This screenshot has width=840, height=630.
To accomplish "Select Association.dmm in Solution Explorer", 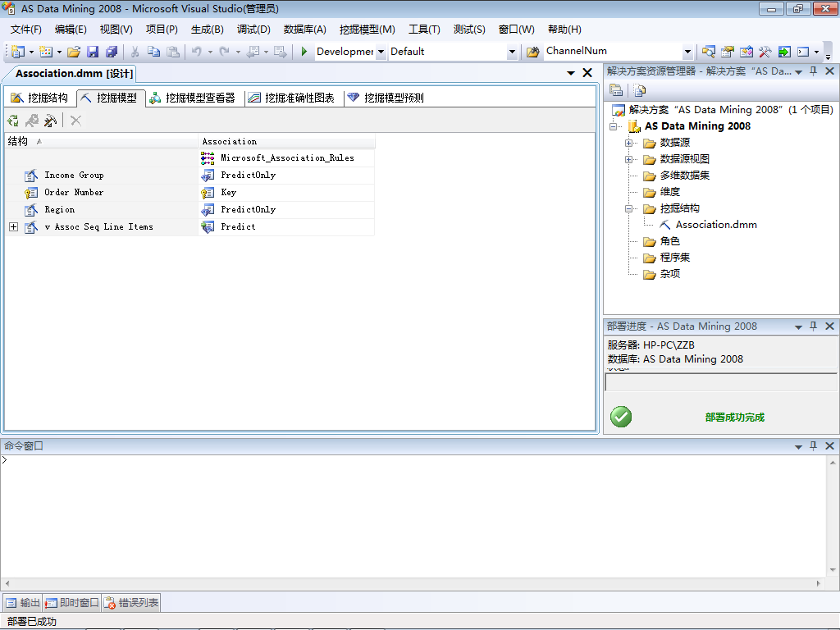I will [x=715, y=225].
